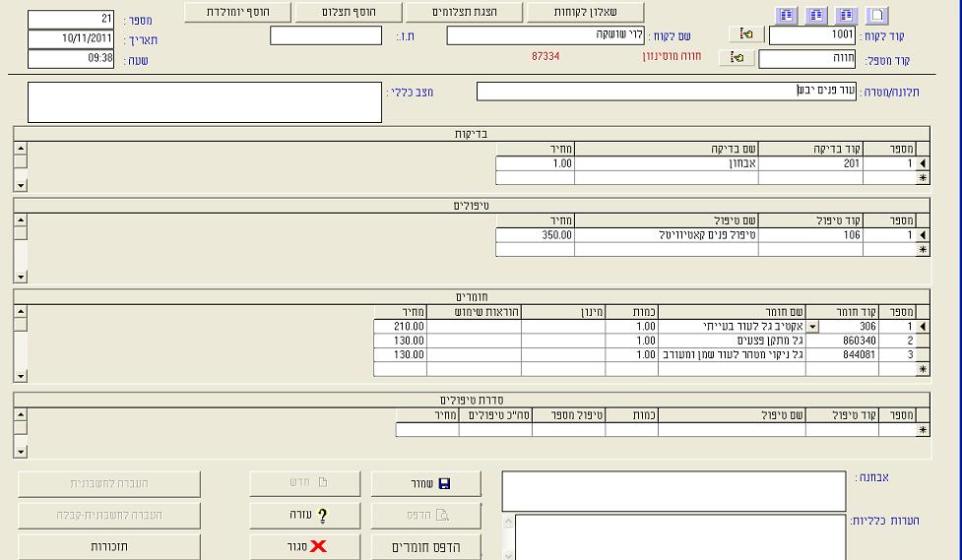
Task: Save the record with the שמור button
Action: pyautogui.click(x=426, y=484)
